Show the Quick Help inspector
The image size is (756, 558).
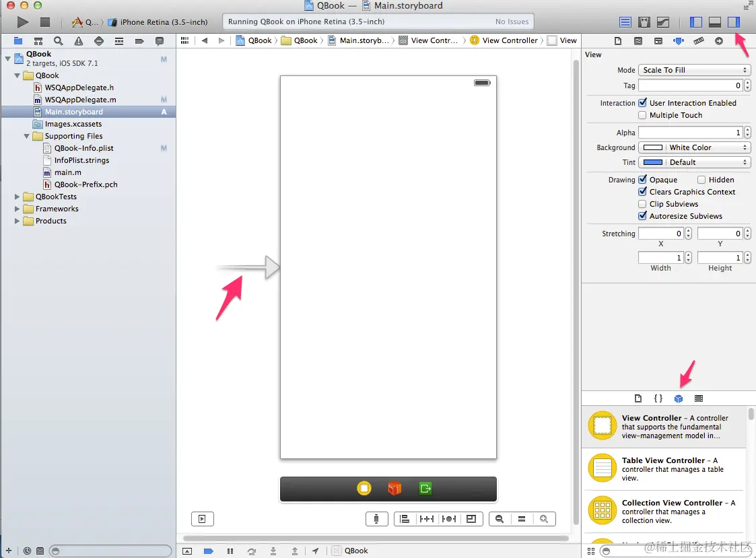pos(638,41)
